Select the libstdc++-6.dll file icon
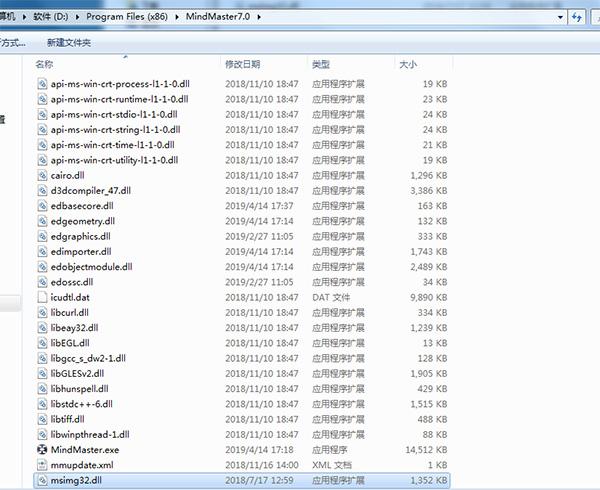Image resolution: width=600 pixels, height=490 pixels. (x=42, y=404)
